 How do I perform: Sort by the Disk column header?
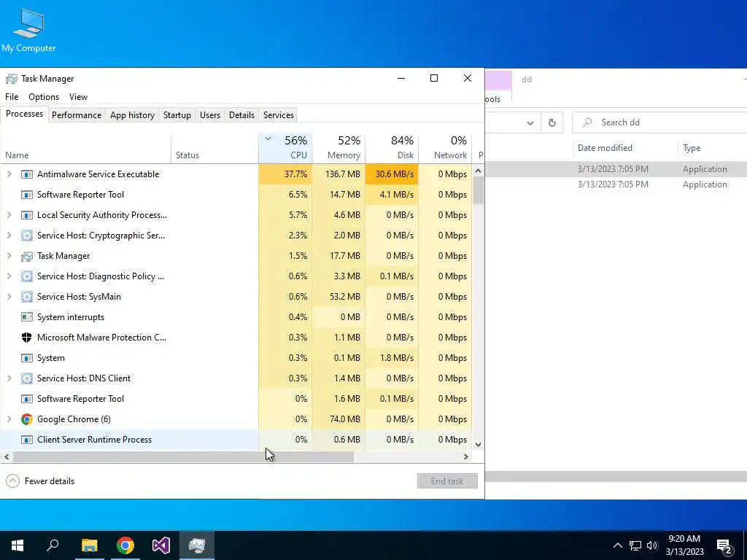coord(392,148)
